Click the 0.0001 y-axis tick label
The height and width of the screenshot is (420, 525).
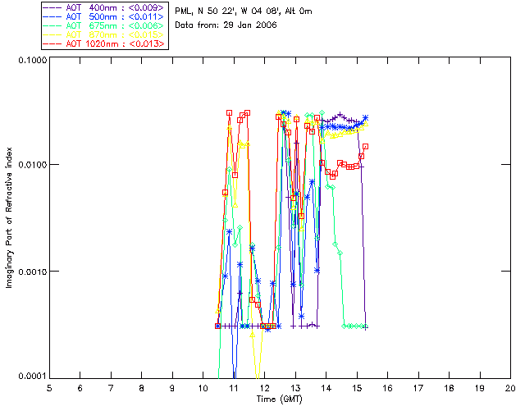(x=31, y=376)
